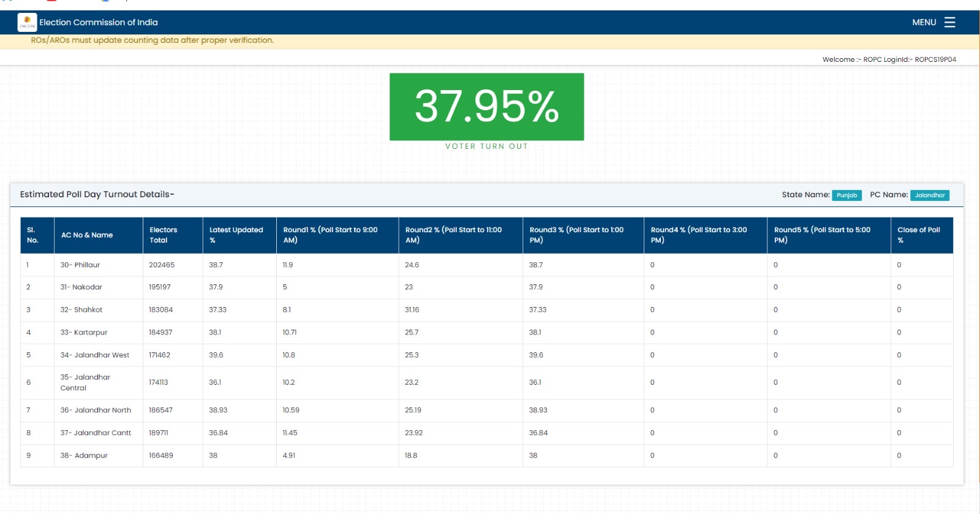
Task: Click electors total 195197
Action: pos(160,287)
